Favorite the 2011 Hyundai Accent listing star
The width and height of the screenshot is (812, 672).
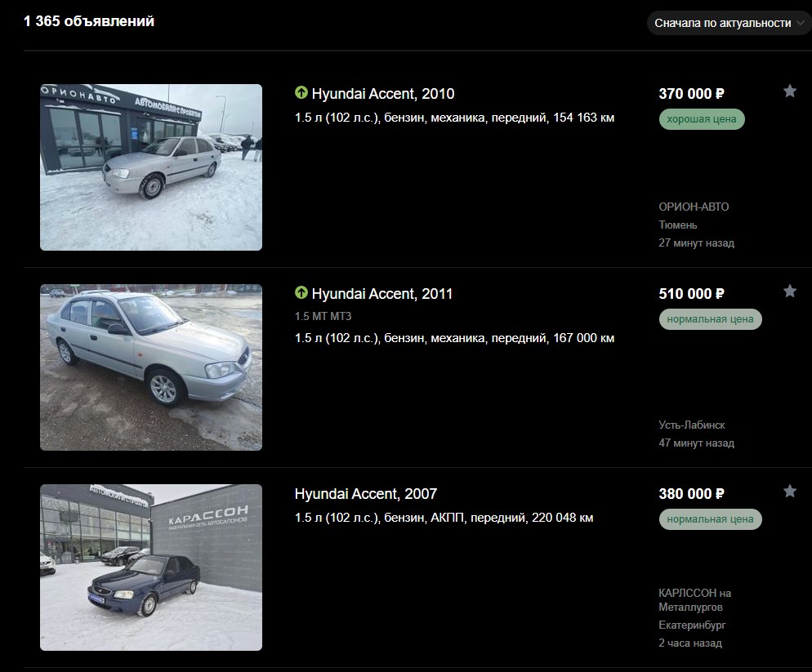[x=789, y=291]
